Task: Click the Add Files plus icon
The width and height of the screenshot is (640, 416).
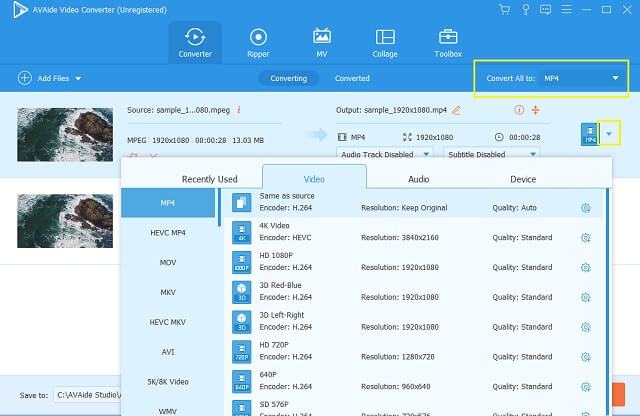Action: click(24, 78)
